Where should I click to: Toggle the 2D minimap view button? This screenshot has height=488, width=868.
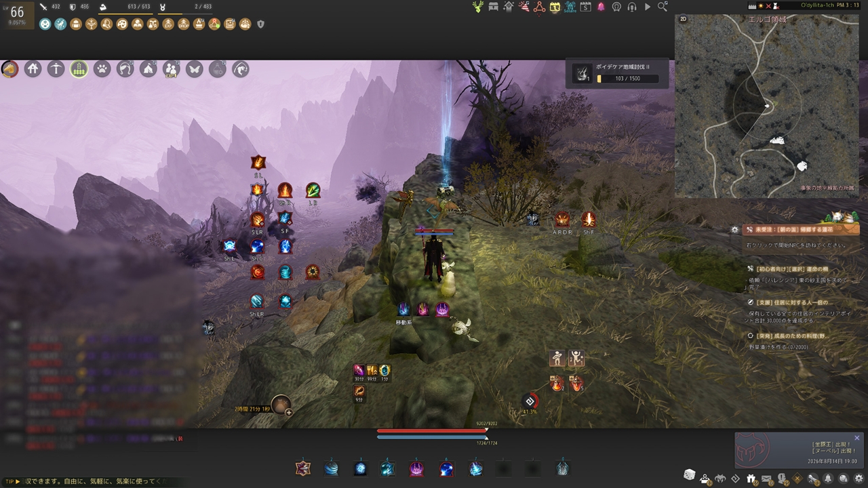(683, 20)
